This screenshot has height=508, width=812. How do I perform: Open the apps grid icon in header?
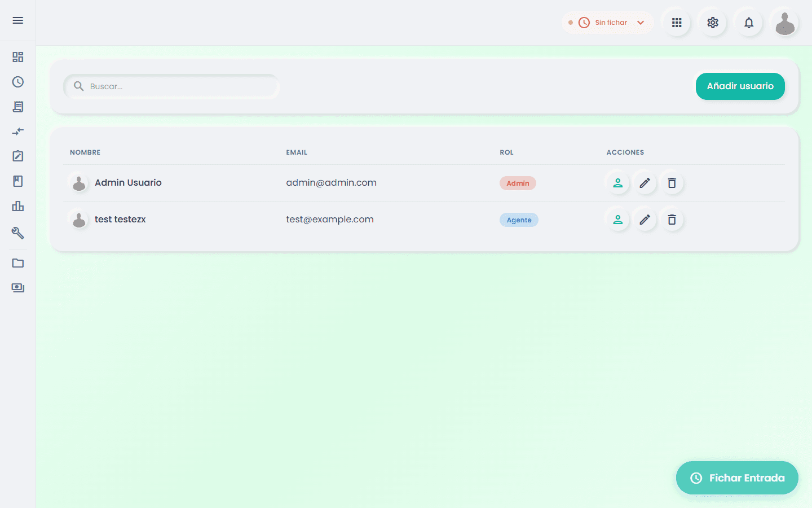coord(677,23)
